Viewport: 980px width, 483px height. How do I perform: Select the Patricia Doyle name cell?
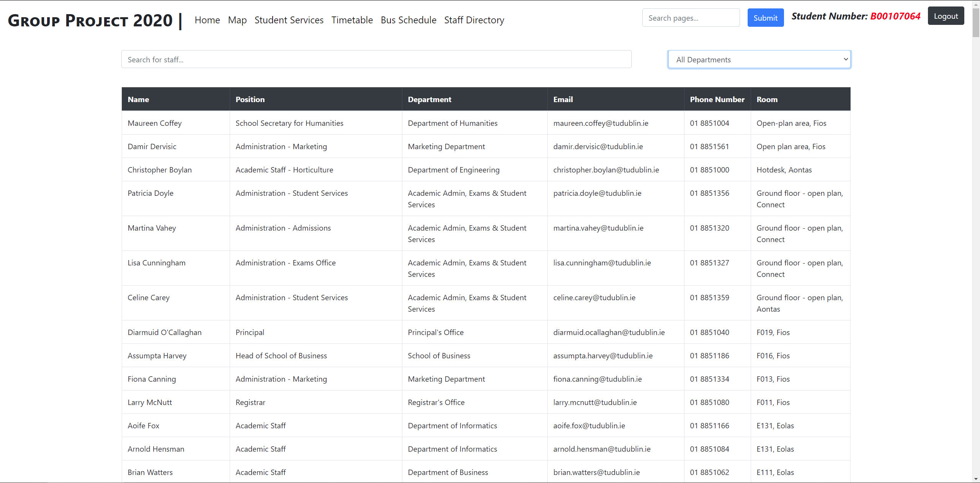coord(176,198)
